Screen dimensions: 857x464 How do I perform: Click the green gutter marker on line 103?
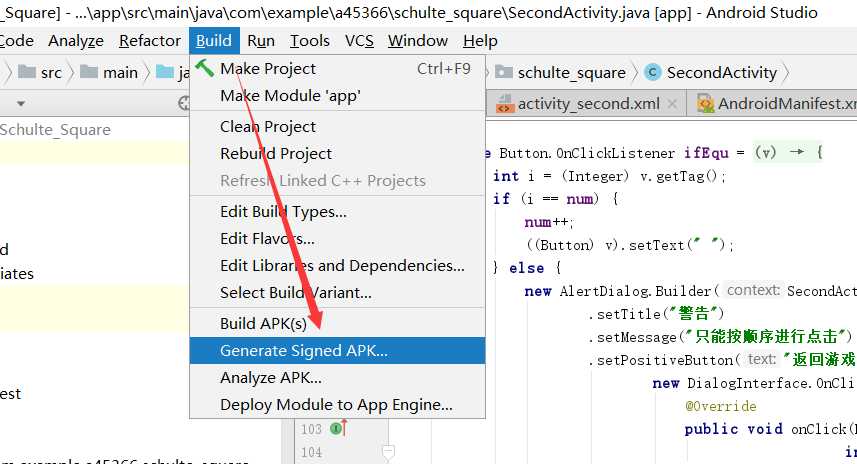pyautogui.click(x=338, y=429)
